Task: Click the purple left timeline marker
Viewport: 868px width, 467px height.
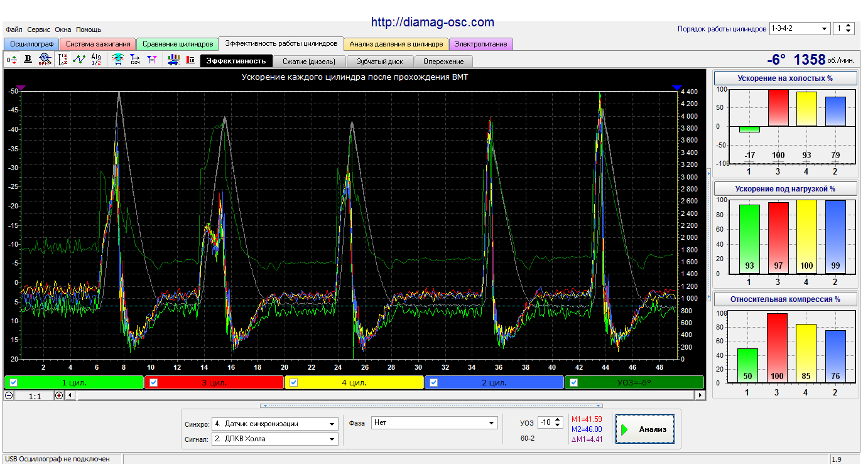Action: [x=21, y=88]
